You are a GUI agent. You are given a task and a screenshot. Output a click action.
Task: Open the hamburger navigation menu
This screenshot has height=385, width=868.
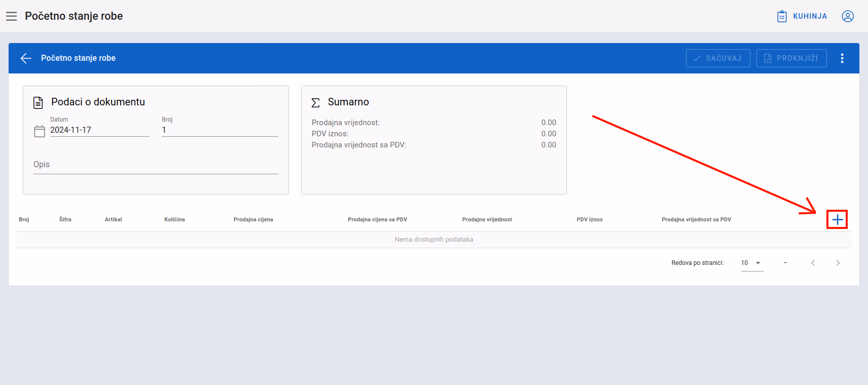pyautogui.click(x=11, y=16)
